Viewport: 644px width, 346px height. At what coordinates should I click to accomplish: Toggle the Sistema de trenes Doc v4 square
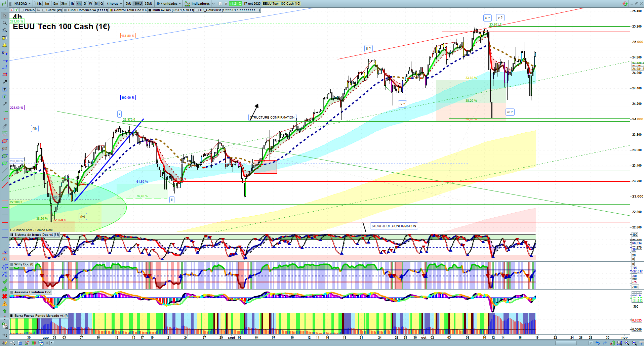(12, 235)
